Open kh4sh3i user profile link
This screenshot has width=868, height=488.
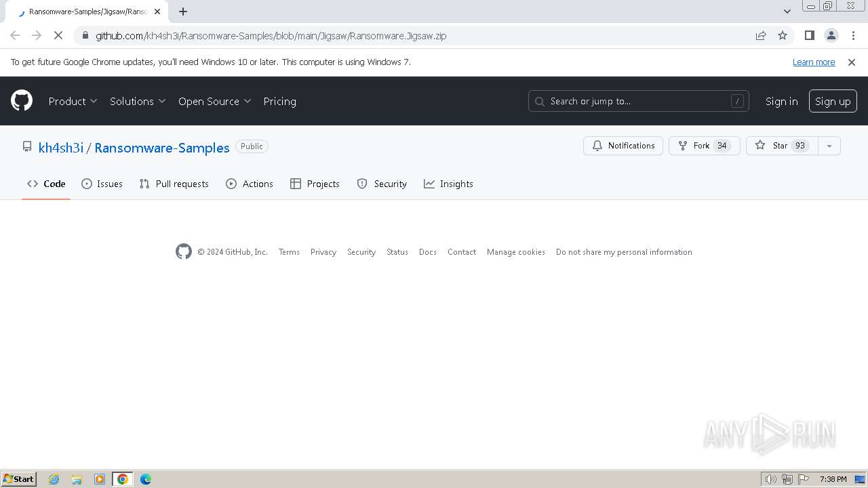[x=61, y=147]
